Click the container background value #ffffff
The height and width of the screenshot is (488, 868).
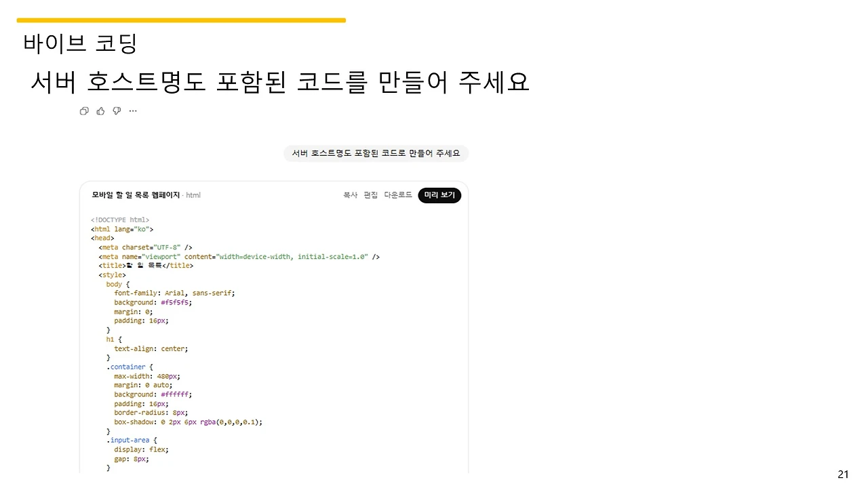(175, 394)
